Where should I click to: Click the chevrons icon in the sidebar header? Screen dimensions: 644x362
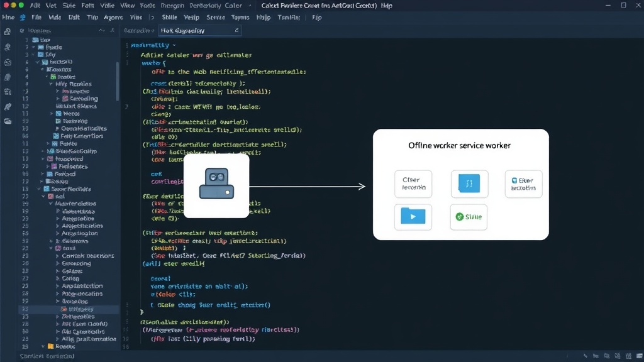(x=101, y=30)
